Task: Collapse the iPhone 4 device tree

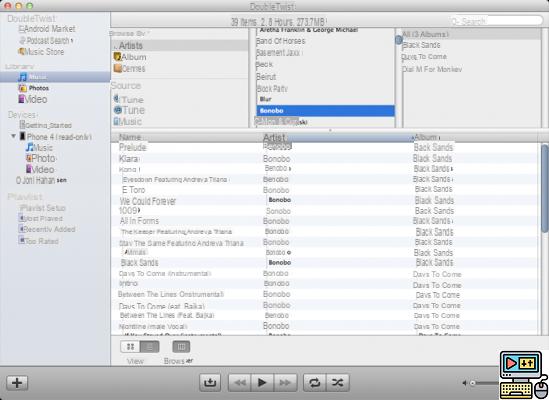Action: tap(13, 136)
